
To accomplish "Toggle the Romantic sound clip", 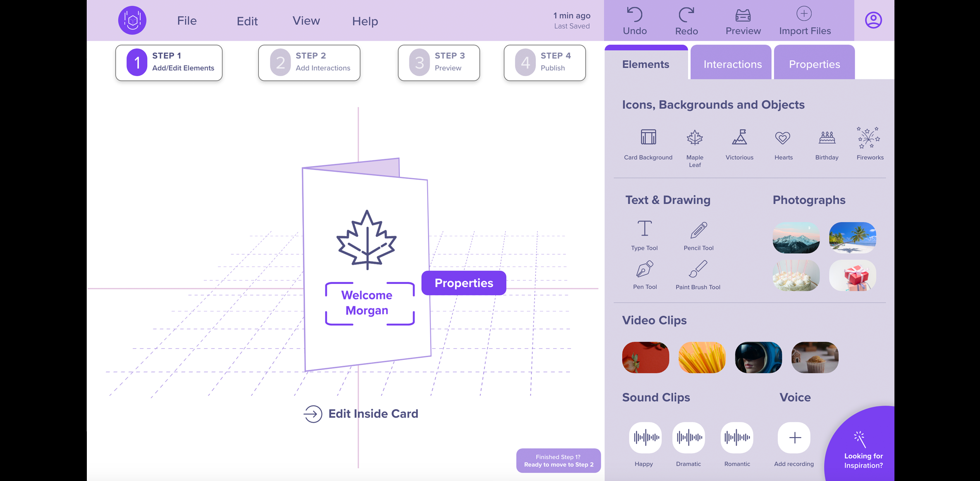I will pos(736,437).
